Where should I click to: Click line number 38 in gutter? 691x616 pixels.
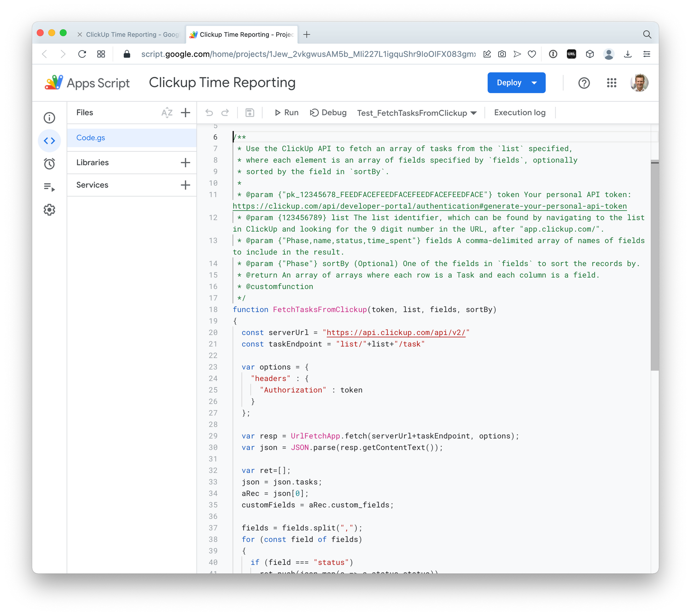(x=213, y=539)
